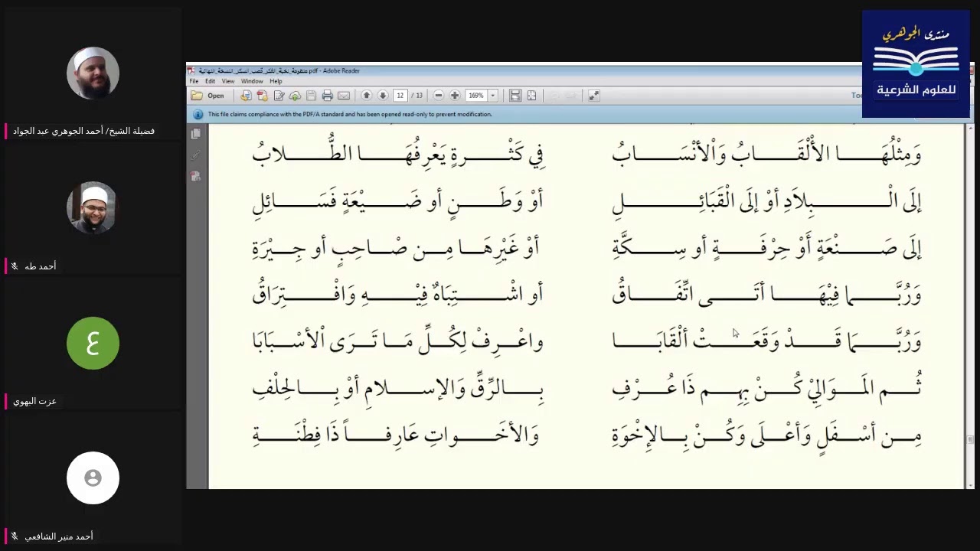Viewport: 980px width, 551px height.
Task: Open the Help menu
Action: click(276, 81)
